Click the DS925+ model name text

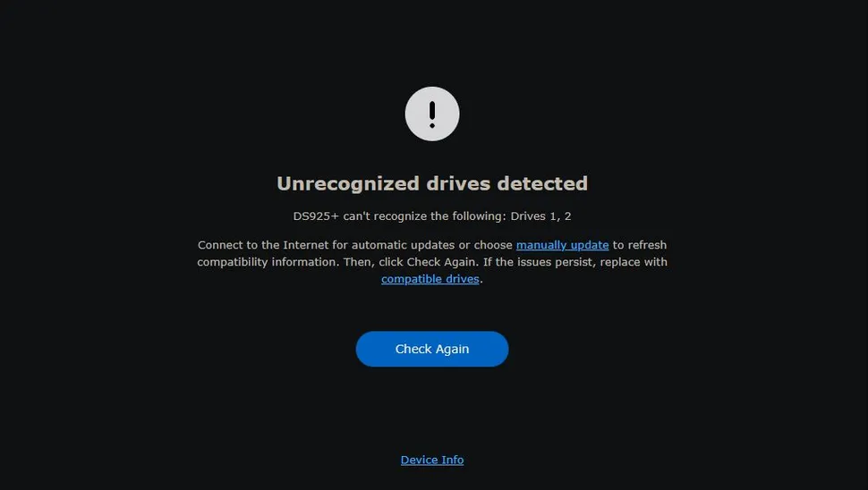point(316,216)
